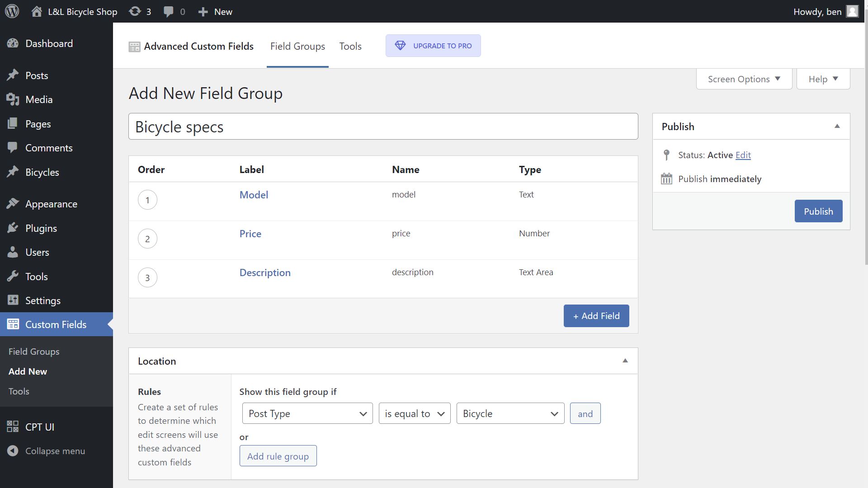This screenshot has width=868, height=488.
Task: Click the + Add Field button
Action: (x=596, y=316)
